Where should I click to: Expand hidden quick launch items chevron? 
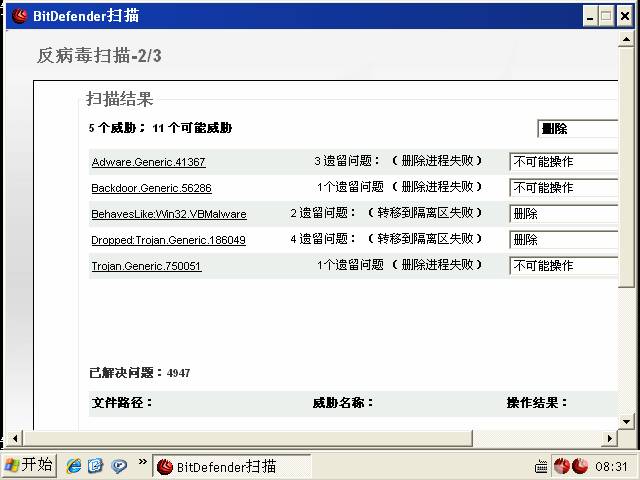142,462
